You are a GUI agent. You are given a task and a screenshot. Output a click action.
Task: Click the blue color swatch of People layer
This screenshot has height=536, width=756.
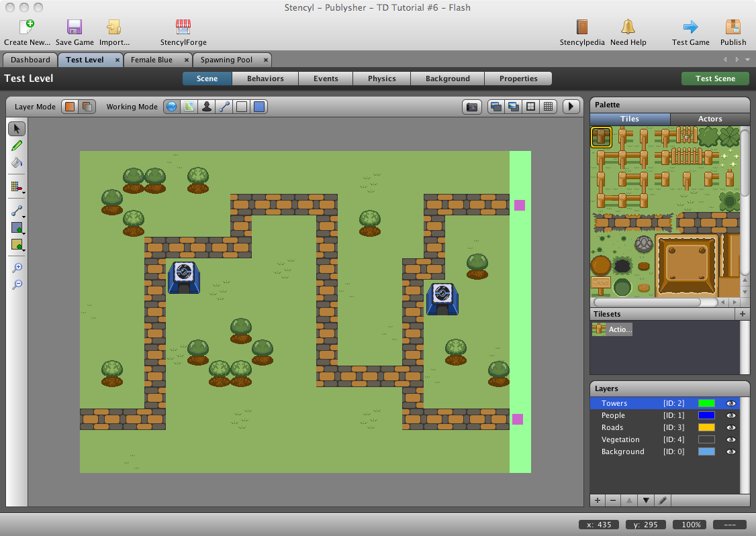click(x=706, y=416)
